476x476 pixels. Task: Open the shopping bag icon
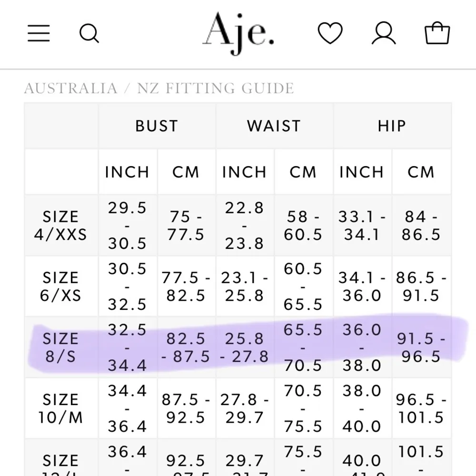pos(437,33)
